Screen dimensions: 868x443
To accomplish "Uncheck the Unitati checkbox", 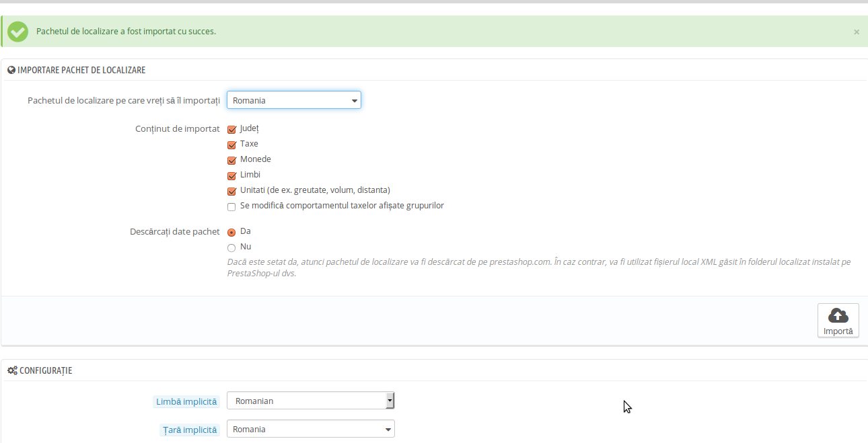I will click(x=231, y=191).
